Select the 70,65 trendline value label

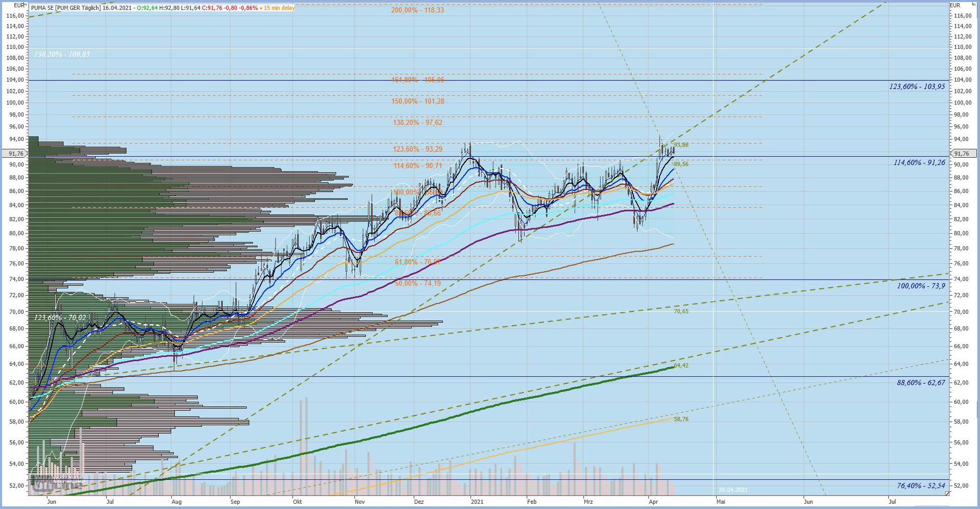click(681, 311)
